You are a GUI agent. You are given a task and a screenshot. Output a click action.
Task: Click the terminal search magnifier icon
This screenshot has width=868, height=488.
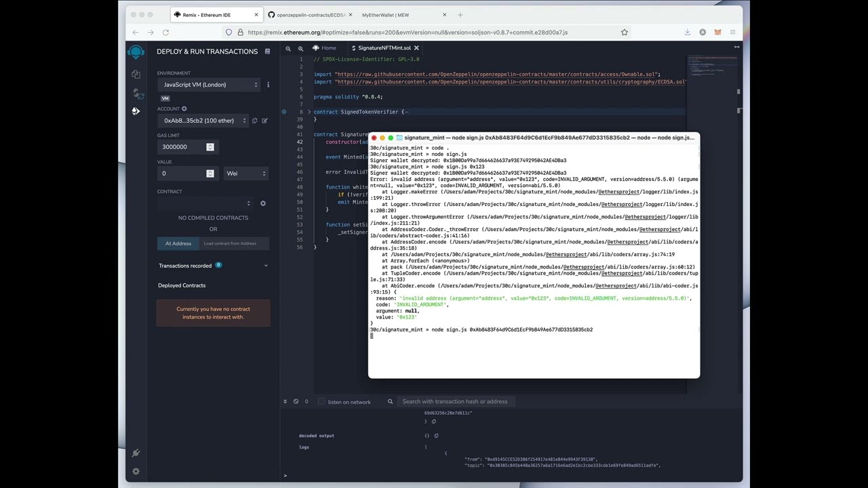pos(390,401)
